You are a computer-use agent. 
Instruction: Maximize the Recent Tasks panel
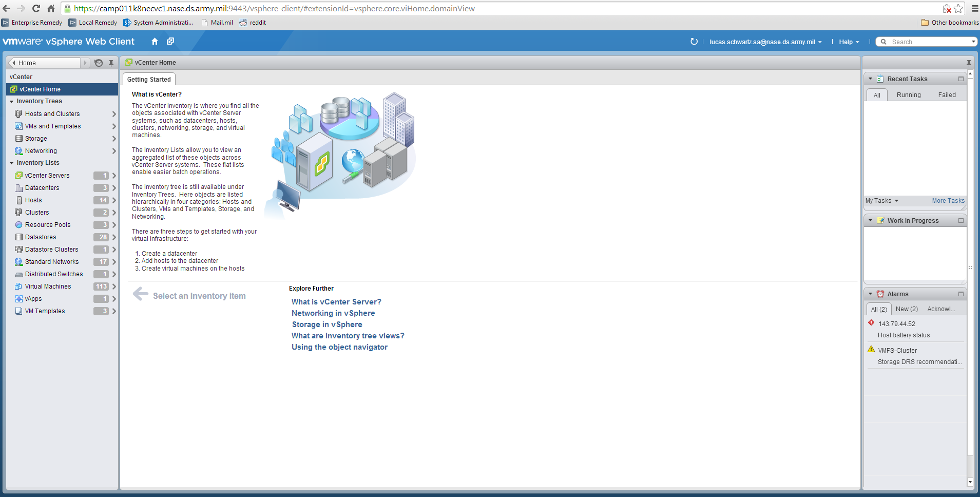(960, 79)
